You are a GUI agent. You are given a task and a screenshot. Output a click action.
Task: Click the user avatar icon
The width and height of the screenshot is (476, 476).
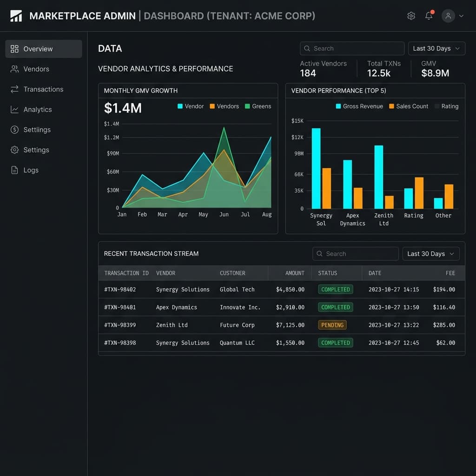tap(448, 16)
